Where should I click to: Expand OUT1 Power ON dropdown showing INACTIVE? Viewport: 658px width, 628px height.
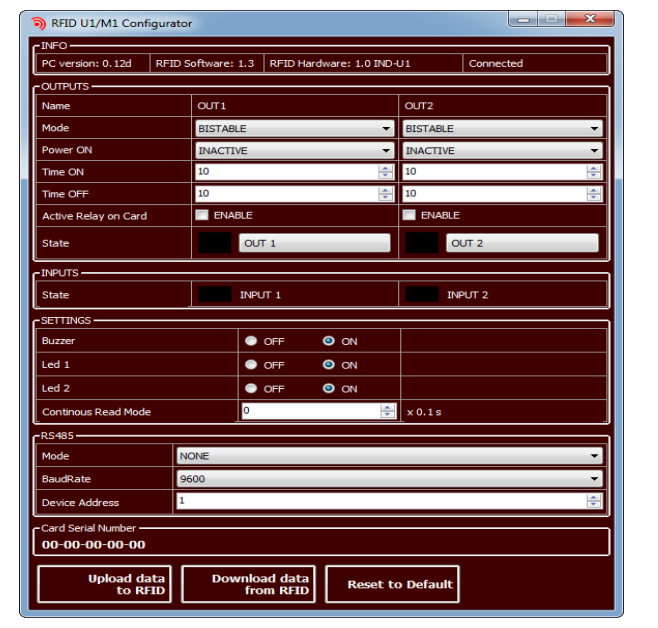pyautogui.click(x=294, y=150)
